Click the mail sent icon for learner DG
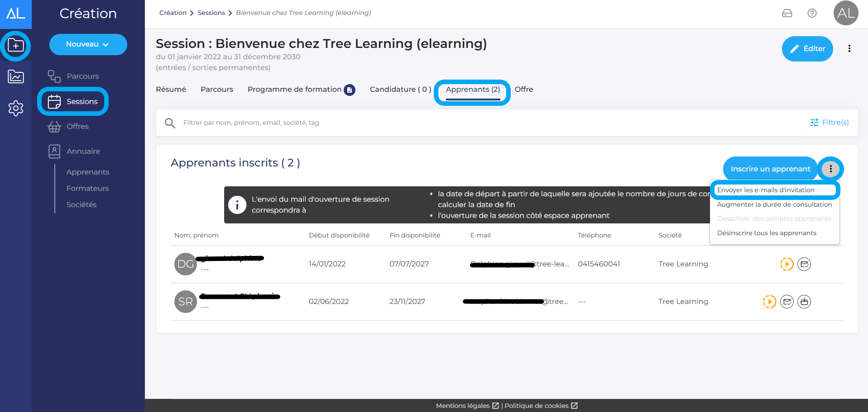 tap(804, 264)
